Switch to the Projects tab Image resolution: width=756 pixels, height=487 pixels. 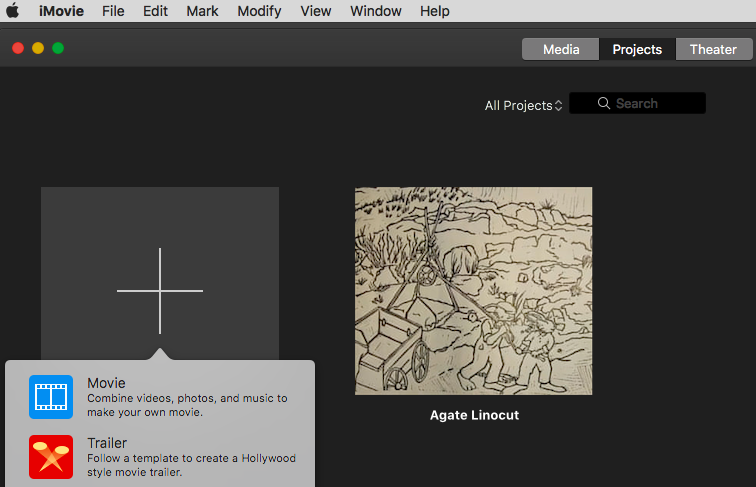[x=637, y=49]
